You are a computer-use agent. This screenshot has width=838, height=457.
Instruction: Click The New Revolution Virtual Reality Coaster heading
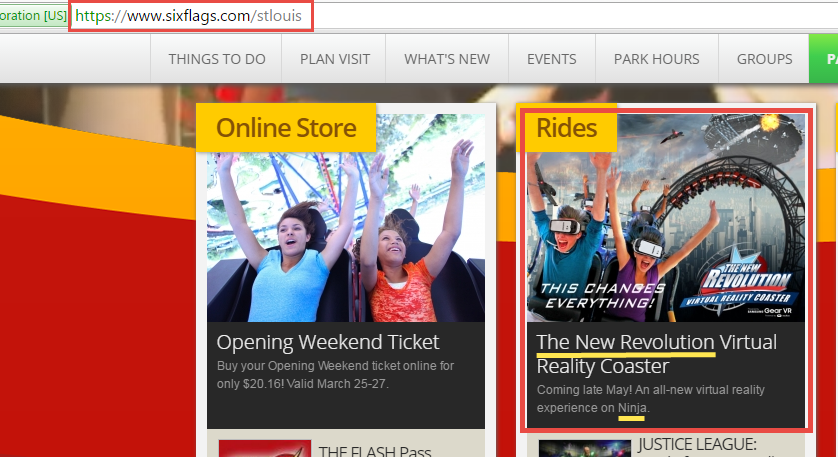pos(656,354)
